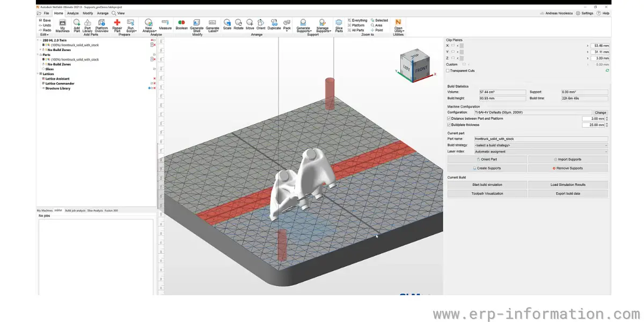Open the Edit group dropdown

tap(44, 35)
